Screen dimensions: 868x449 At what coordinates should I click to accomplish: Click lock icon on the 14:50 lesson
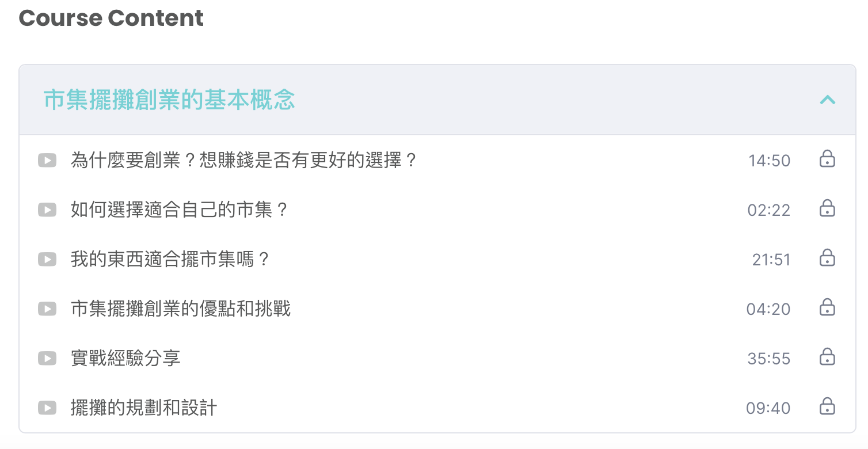tap(827, 159)
